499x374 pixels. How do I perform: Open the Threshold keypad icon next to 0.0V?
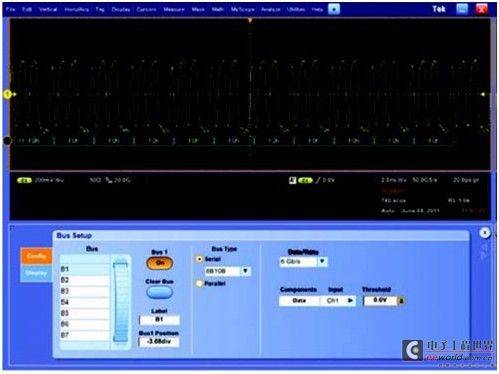401,301
